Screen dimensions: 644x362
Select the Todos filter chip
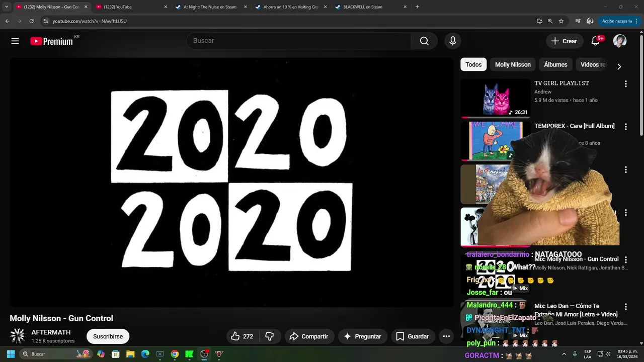click(x=473, y=64)
